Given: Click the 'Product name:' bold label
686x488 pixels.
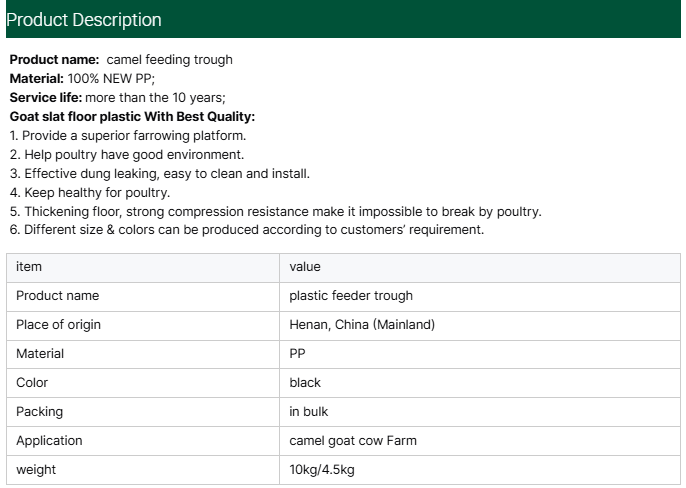Looking at the screenshot, I should [x=54, y=60].
